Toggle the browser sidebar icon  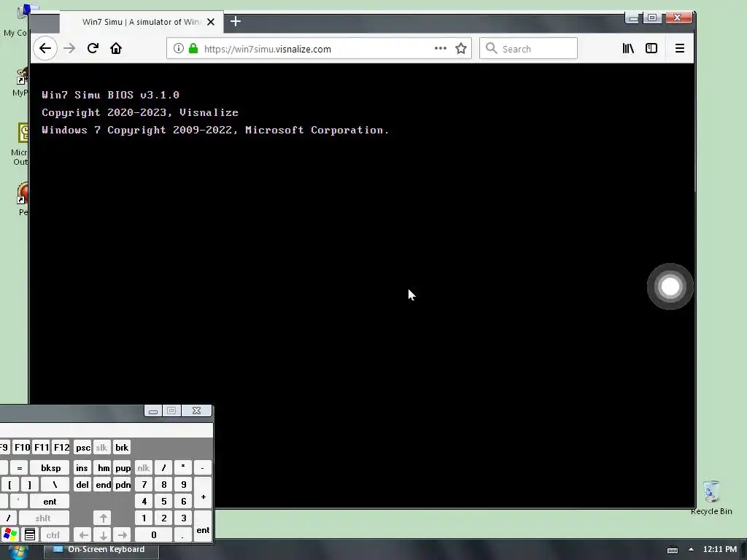(x=651, y=48)
